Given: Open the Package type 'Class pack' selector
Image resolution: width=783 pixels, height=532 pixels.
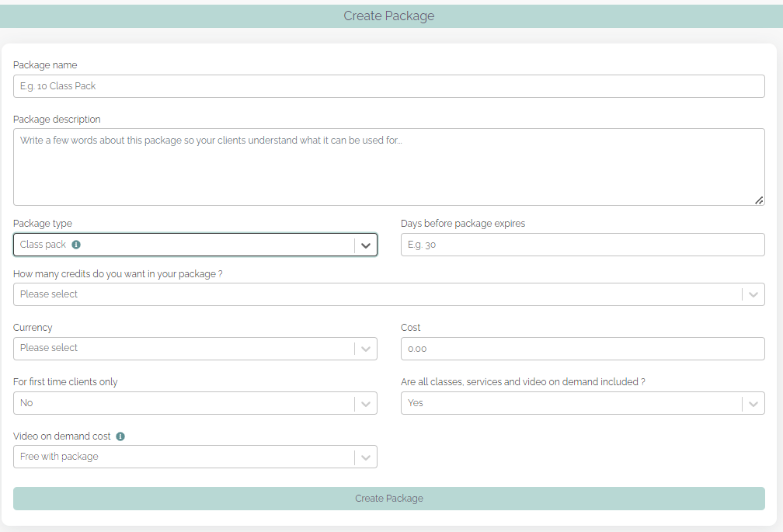Looking at the screenshot, I should [183, 245].
